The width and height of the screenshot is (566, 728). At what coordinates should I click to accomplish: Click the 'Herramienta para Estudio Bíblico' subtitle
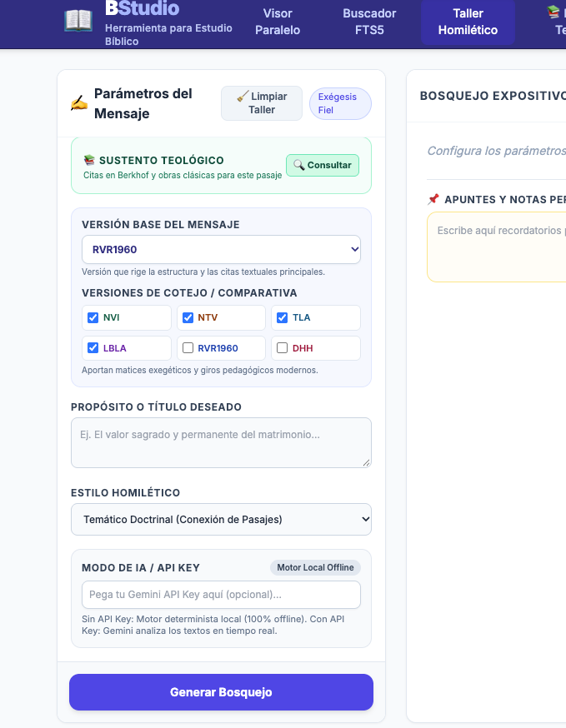[168, 35]
